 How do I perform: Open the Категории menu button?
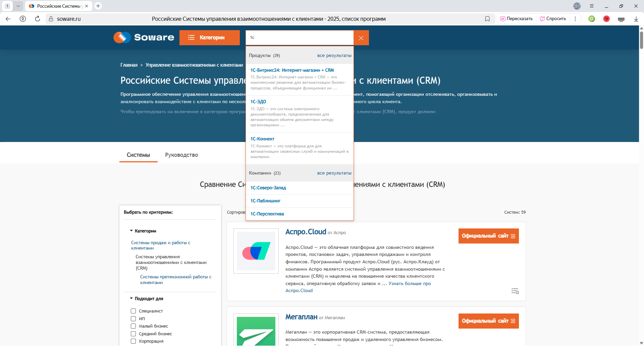[209, 38]
